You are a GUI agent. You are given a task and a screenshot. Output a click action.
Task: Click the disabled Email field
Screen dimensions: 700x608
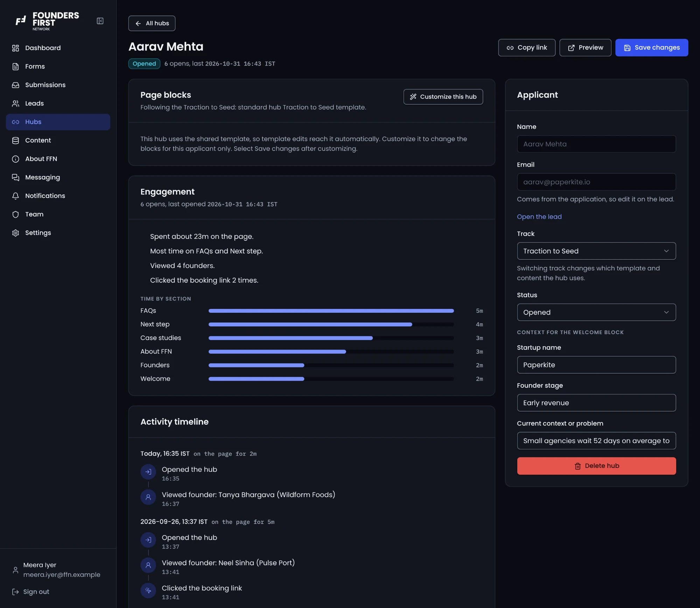(596, 182)
